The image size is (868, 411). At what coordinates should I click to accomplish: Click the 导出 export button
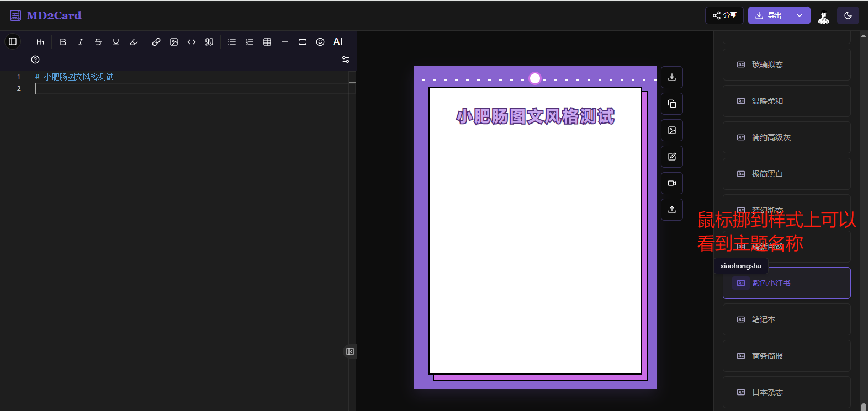click(769, 15)
